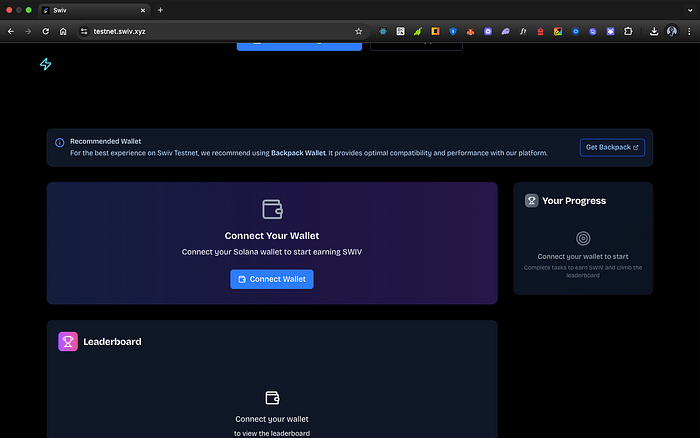Viewport: 700px width, 438px height.
Task: Open the purple cross-shaped extension icon
Action: 610,31
